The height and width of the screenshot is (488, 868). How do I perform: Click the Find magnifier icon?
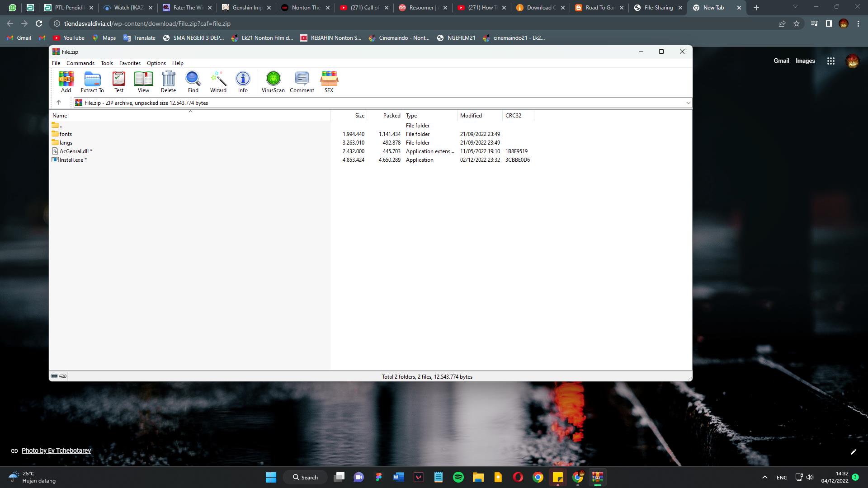tap(193, 82)
